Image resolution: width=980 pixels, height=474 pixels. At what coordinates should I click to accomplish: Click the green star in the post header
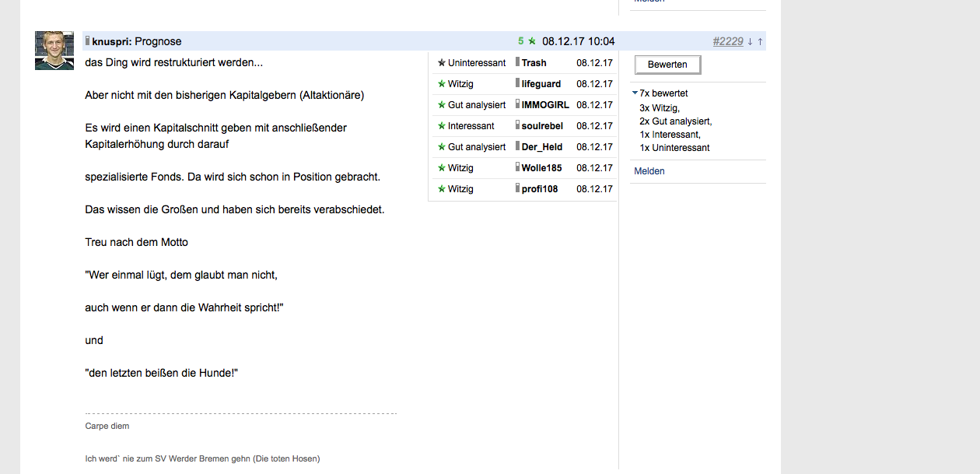[x=532, y=41]
